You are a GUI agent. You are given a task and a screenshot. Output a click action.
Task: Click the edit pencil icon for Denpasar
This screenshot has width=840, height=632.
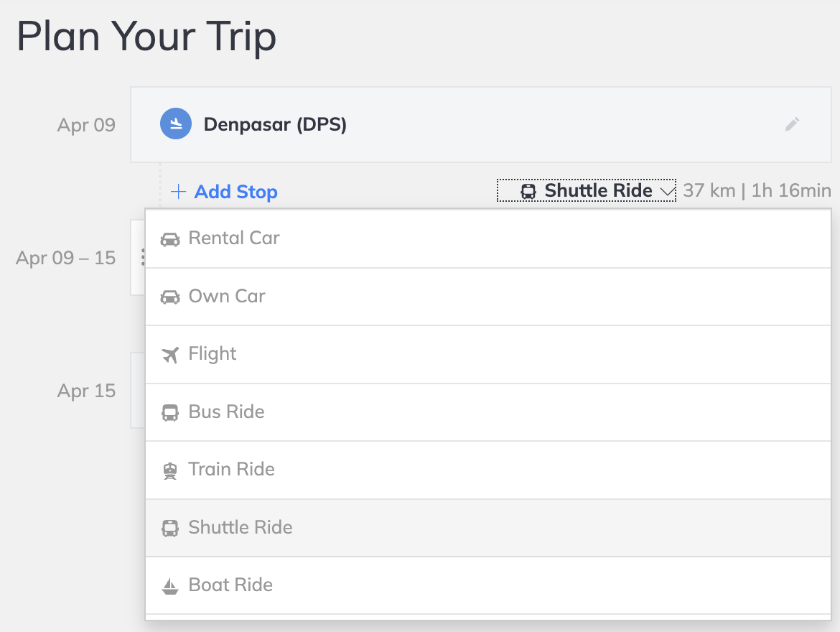792,124
